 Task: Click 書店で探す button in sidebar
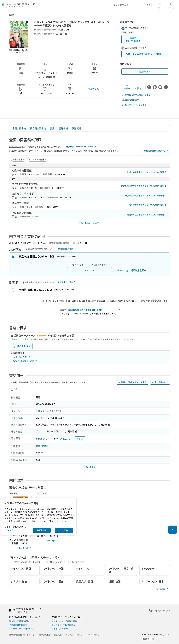pos(145,72)
